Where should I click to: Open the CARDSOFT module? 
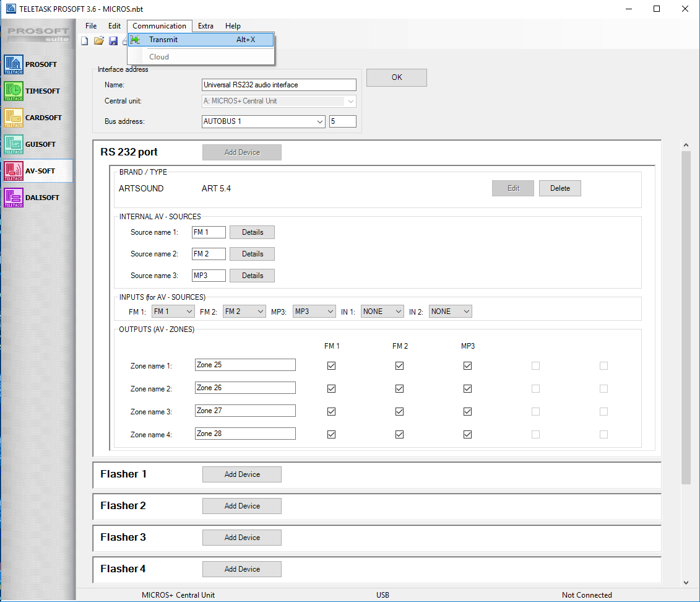32,118
